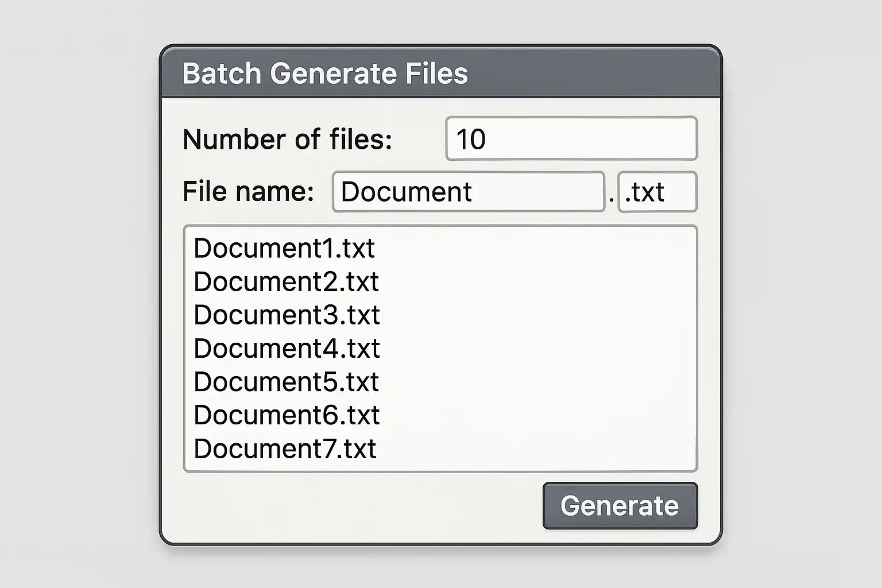Screen dimensions: 882x588
Task: Click Document7.txt at the list bottom
Action: tap(285, 449)
